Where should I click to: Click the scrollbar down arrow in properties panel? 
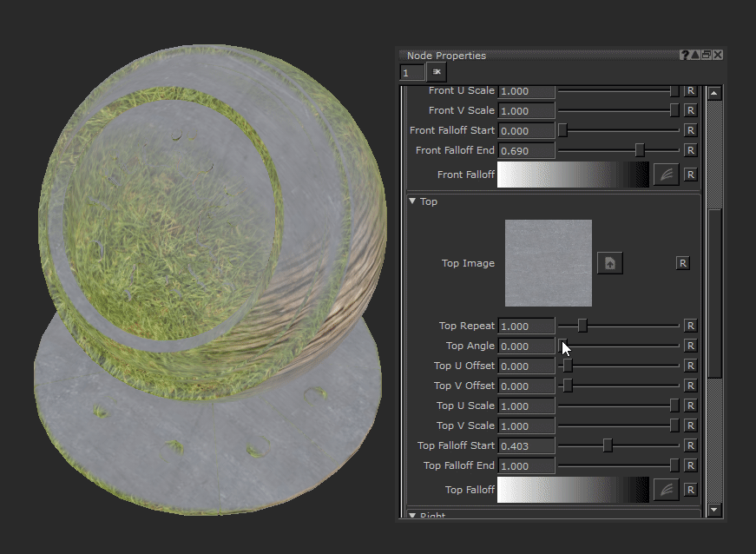[x=714, y=511]
